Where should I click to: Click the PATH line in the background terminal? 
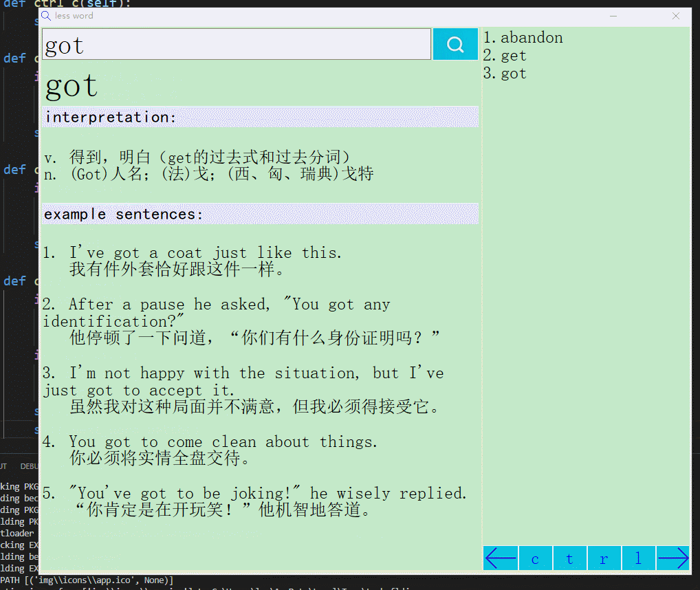pyautogui.click(x=87, y=580)
